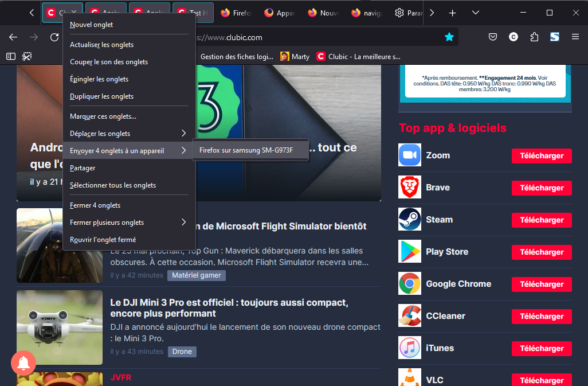Click Télécharger button for Google Chrome
The image size is (588, 386).
click(x=542, y=284)
